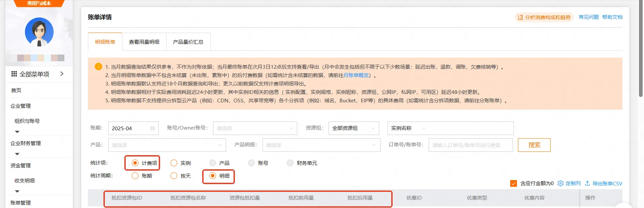This screenshot has width=644, height=208.
Task: Select 明细 statistic period radio
Action: click(213, 176)
